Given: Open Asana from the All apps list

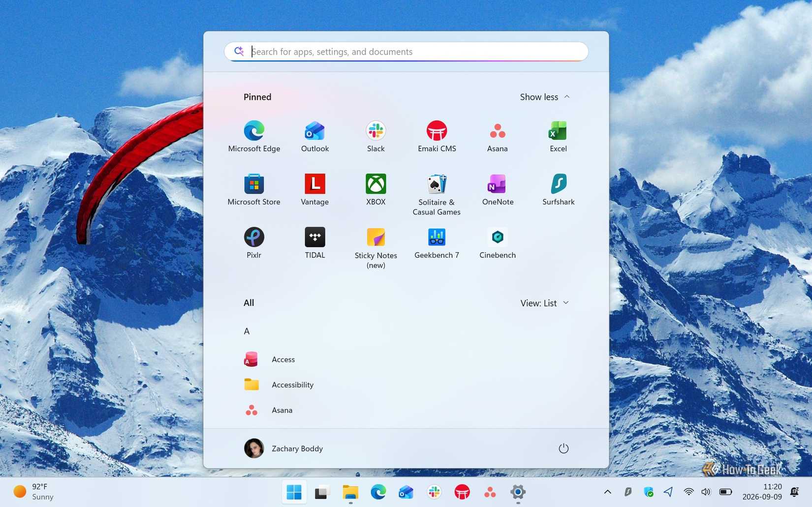Looking at the screenshot, I should 406,410.
